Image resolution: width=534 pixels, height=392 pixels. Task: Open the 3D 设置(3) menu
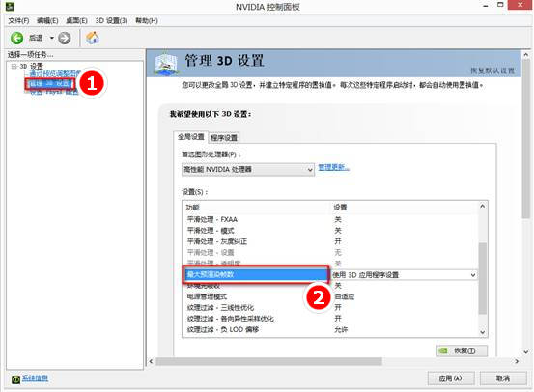[111, 21]
